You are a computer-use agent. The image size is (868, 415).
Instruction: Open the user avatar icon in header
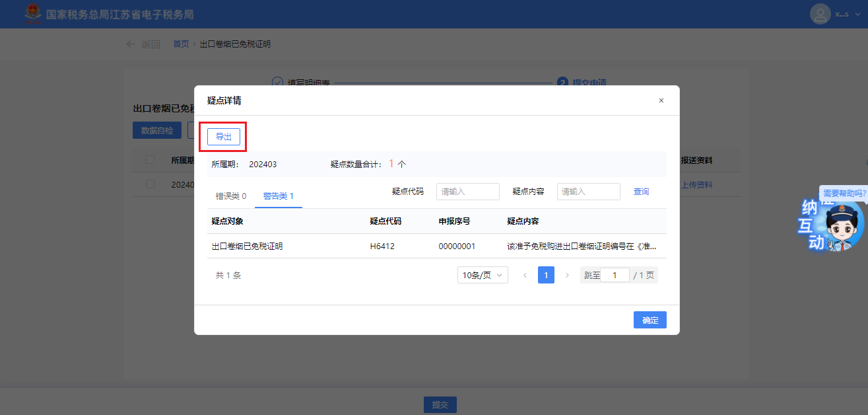pyautogui.click(x=820, y=14)
